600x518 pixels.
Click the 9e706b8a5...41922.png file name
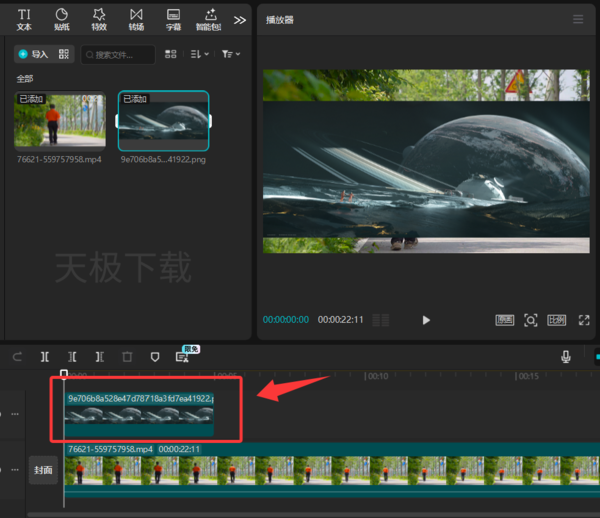(163, 159)
